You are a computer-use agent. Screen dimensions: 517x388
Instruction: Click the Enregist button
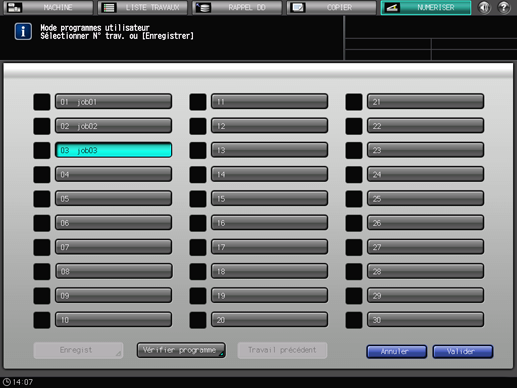pos(78,350)
